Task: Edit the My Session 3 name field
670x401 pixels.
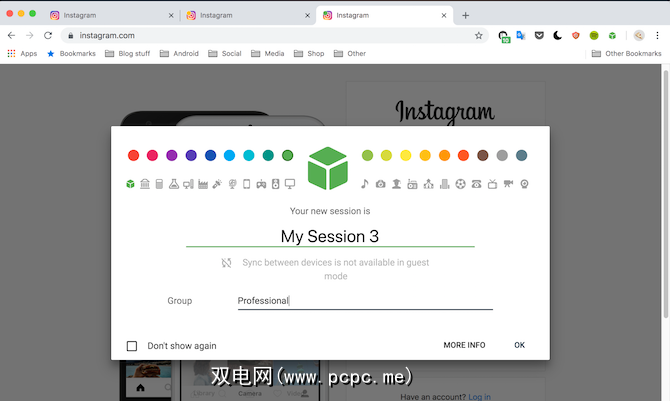Action: [330, 236]
